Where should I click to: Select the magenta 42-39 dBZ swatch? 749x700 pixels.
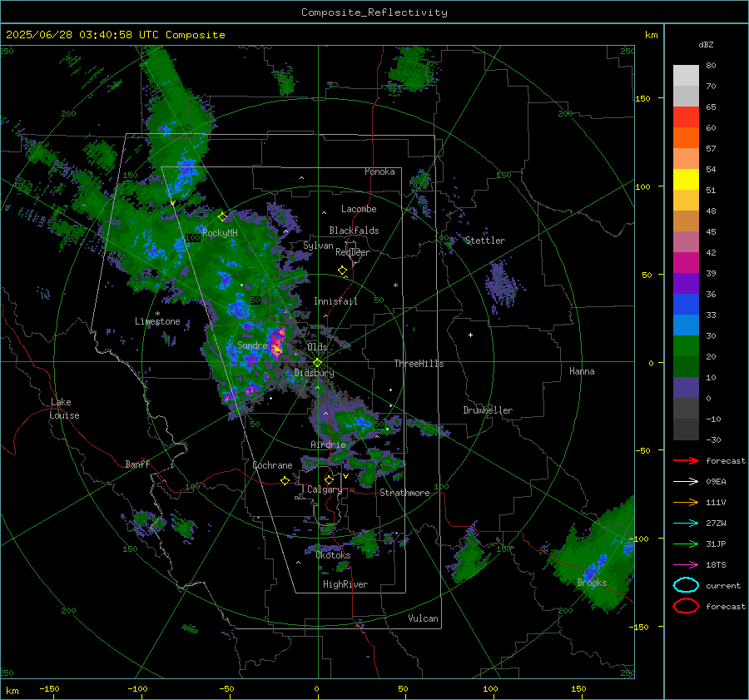[686, 263]
